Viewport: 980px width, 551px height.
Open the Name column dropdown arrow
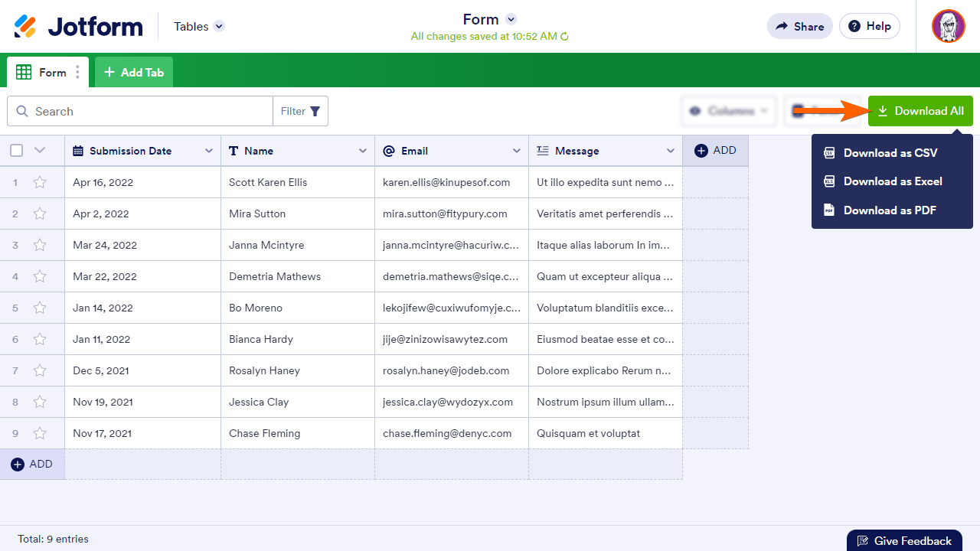point(363,150)
